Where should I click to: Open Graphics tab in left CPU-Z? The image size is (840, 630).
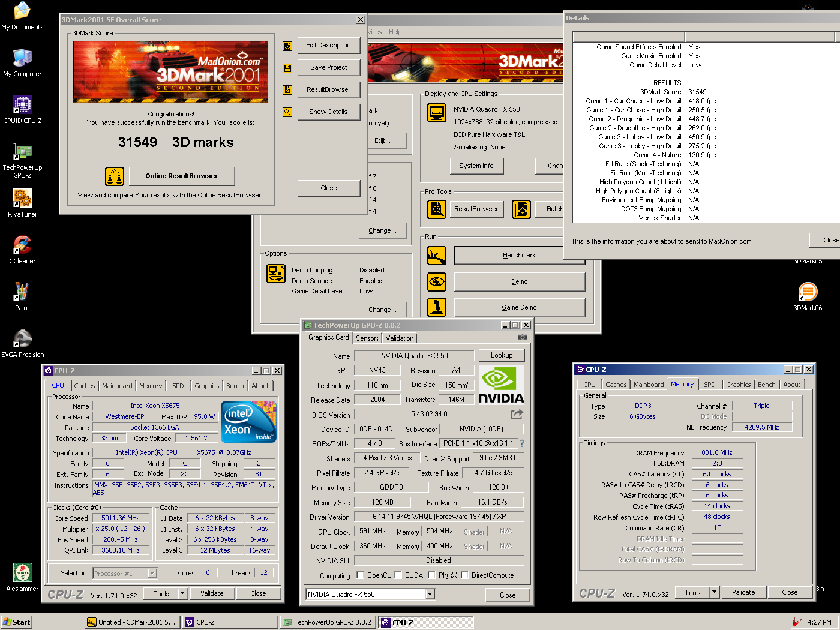[x=207, y=386]
